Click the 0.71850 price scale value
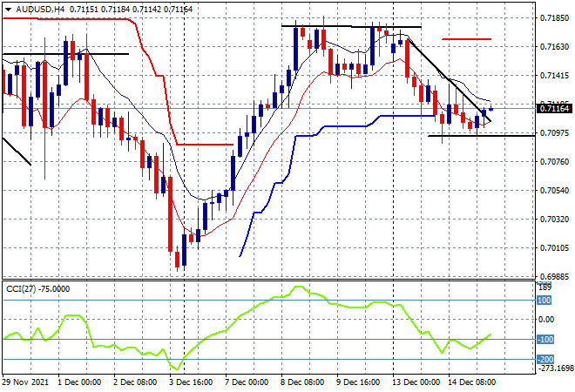Viewport: 575px width, 392px height. pos(554,18)
